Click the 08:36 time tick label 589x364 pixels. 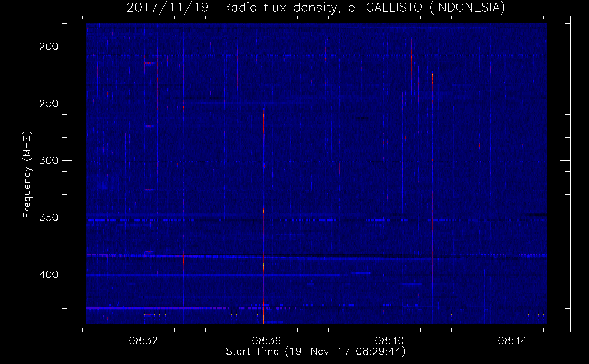click(x=267, y=341)
